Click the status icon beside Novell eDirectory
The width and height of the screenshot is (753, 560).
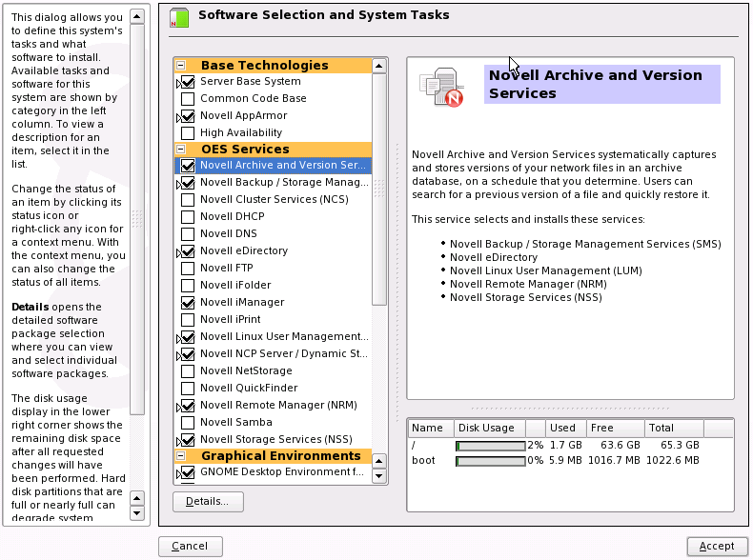[x=188, y=251]
